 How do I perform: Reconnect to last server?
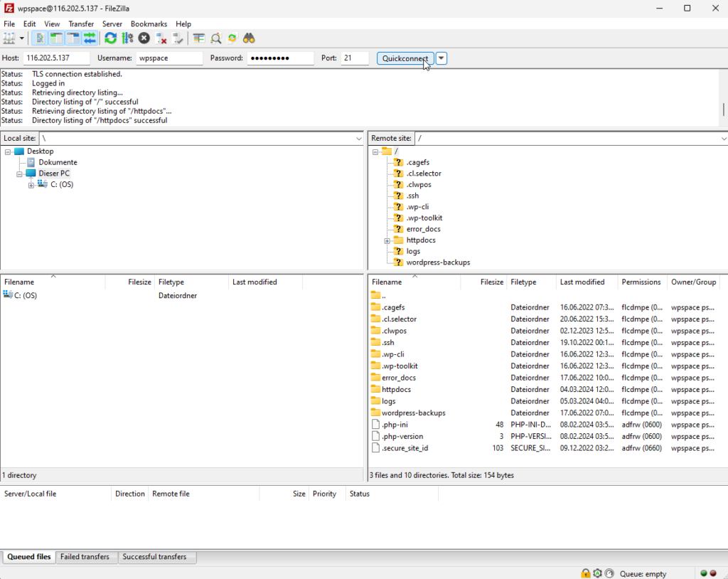coord(178,38)
